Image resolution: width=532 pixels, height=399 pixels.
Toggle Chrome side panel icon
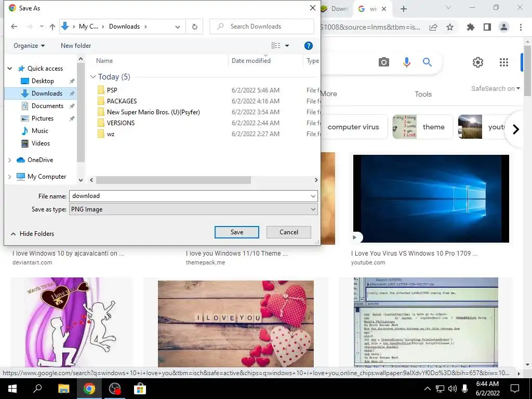coord(487,27)
